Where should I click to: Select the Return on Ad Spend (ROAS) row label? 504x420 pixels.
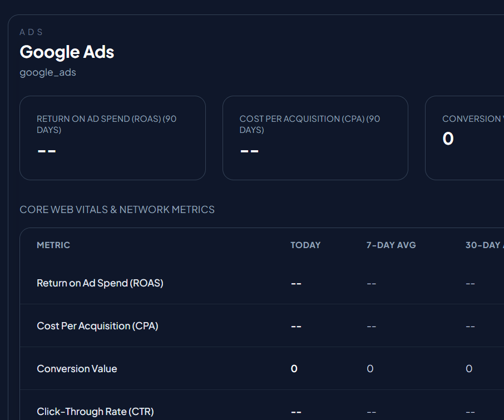pyautogui.click(x=100, y=283)
